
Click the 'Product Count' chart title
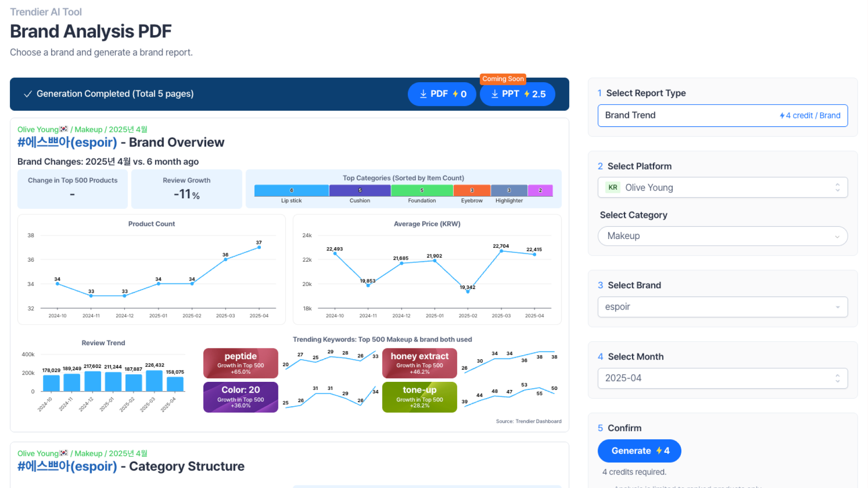(151, 224)
